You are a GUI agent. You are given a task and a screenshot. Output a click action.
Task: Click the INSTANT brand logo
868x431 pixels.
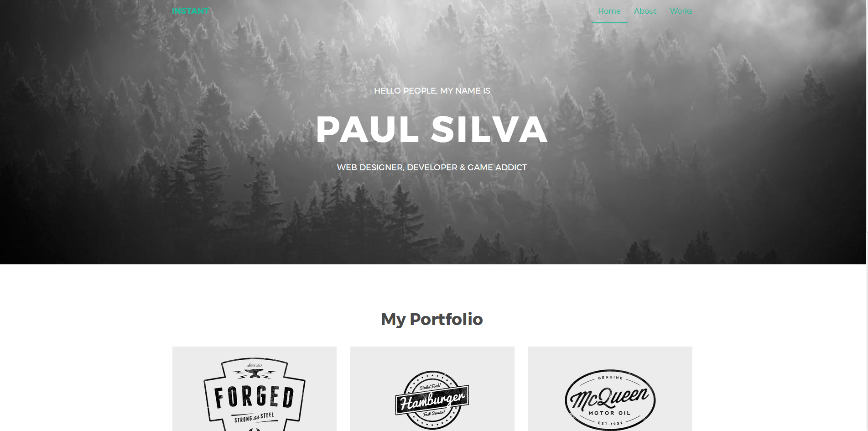tap(190, 11)
